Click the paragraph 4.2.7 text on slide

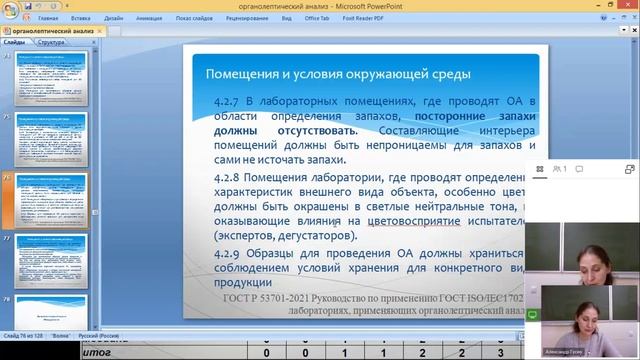point(374,130)
